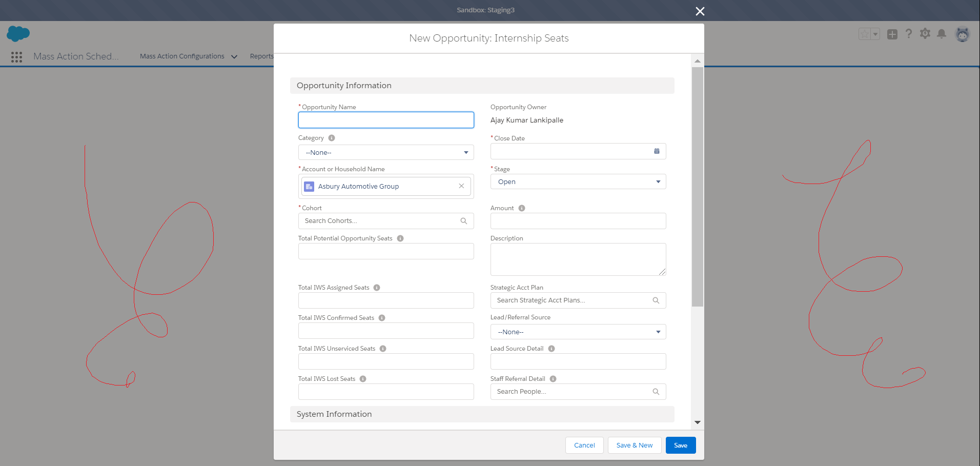Open the Setup gear icon
This screenshot has width=980, height=466.
coord(925,34)
